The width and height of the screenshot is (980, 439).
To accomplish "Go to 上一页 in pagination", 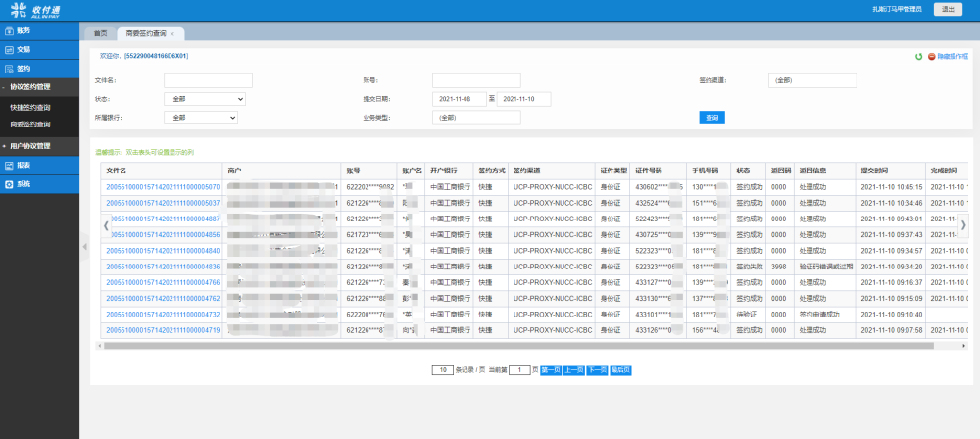I will [573, 370].
